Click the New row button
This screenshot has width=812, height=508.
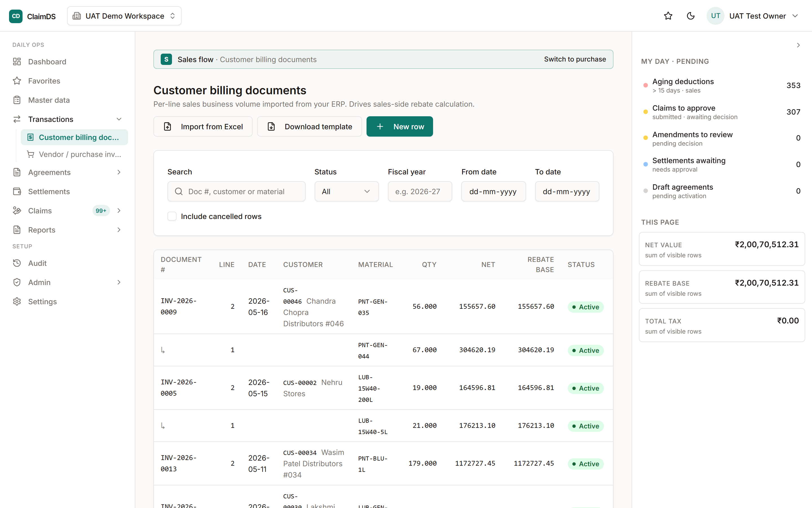click(400, 127)
